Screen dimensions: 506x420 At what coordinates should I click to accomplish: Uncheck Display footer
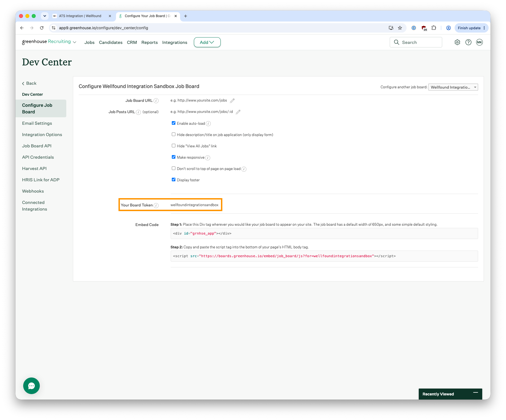click(173, 180)
